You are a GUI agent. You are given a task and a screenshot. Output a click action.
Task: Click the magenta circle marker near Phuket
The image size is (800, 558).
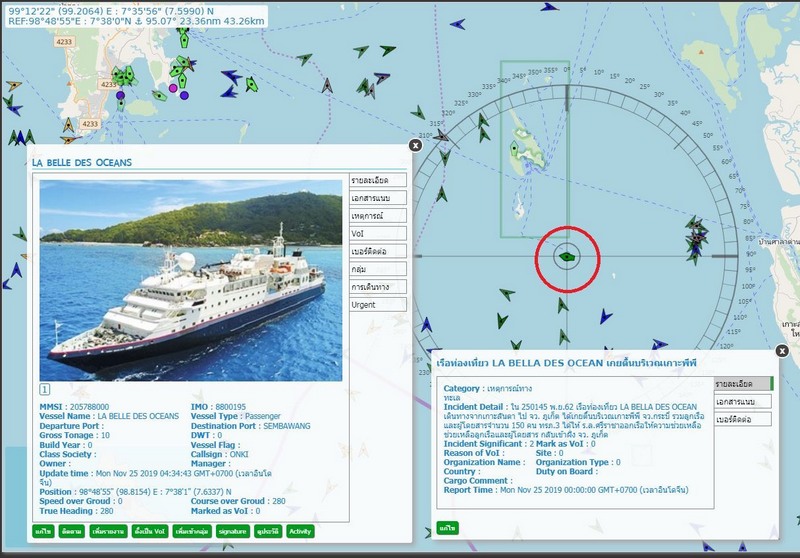click(x=173, y=88)
